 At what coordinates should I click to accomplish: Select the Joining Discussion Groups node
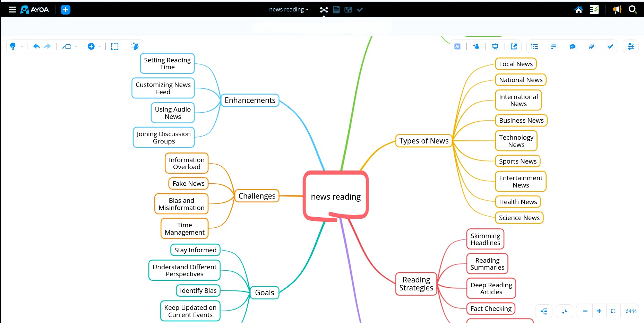[164, 137]
